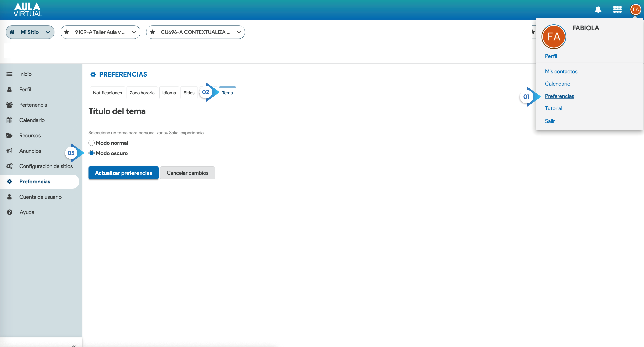
Task: Select the Modo normal radio button
Action: coord(92,143)
